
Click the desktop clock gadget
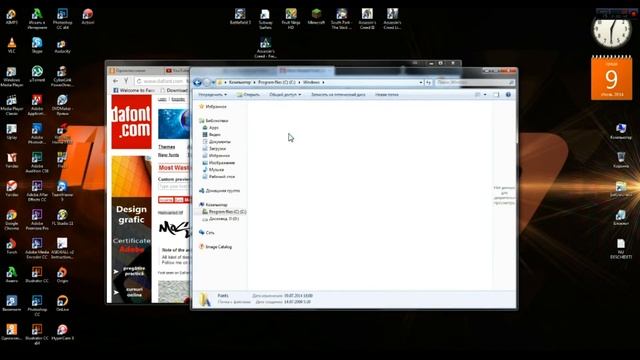[x=611, y=32]
